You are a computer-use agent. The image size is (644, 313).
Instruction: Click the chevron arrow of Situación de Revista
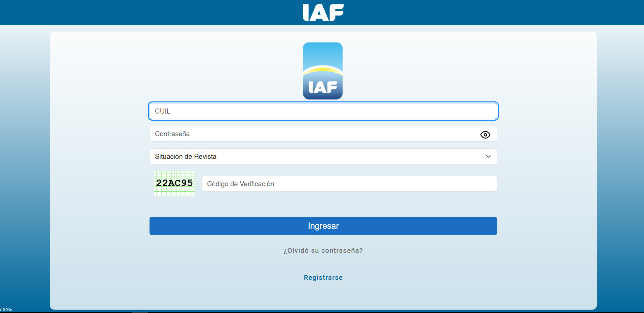pyautogui.click(x=488, y=156)
